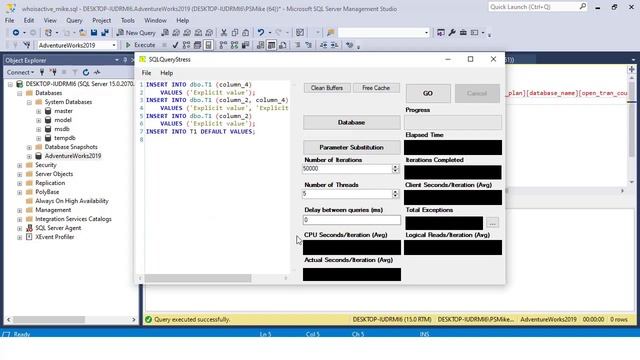Viewport: 640px width, 360px height.
Task: Open Tools menu in SSMS
Action: tap(127, 20)
